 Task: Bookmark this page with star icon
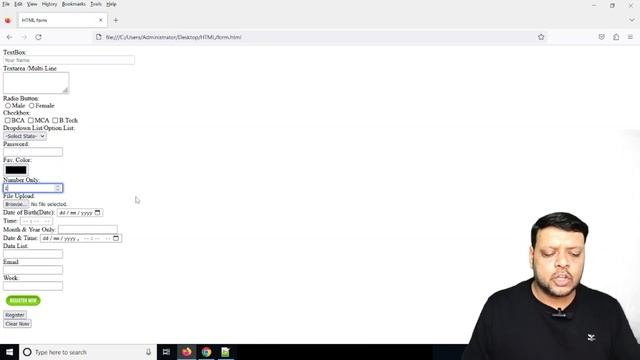[x=541, y=37]
